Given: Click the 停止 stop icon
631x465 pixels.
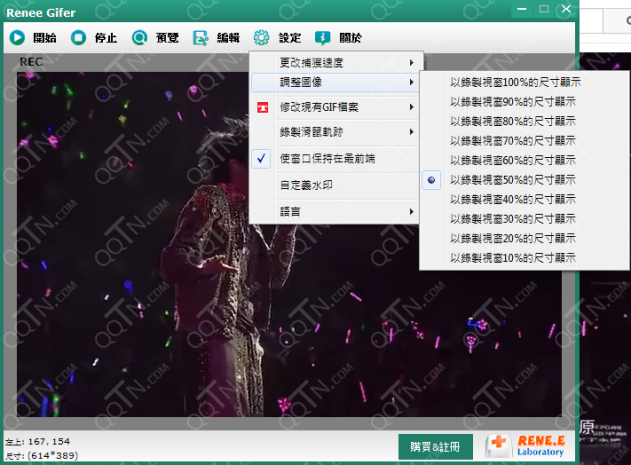Looking at the screenshot, I should pyautogui.click(x=78, y=38).
